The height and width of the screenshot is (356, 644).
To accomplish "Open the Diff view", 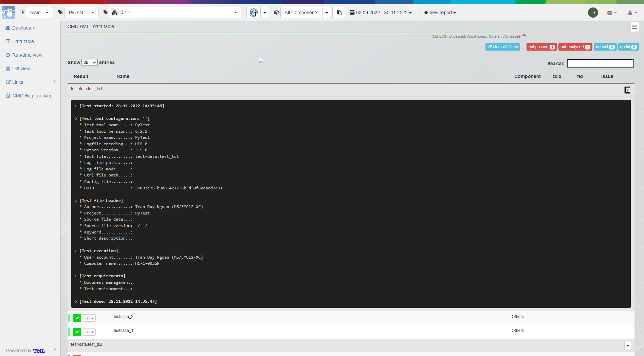I will [21, 68].
